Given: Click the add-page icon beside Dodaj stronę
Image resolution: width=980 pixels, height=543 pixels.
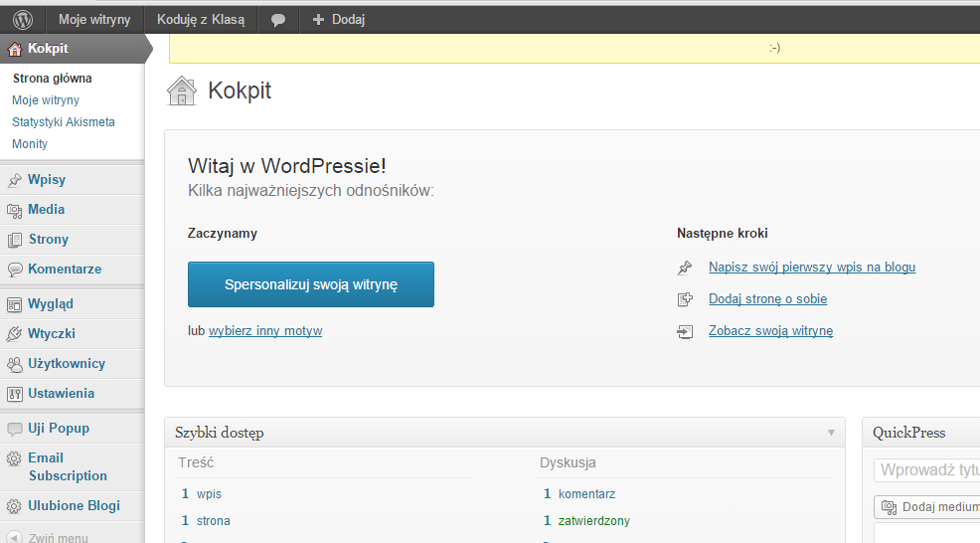Looking at the screenshot, I should tap(685, 299).
